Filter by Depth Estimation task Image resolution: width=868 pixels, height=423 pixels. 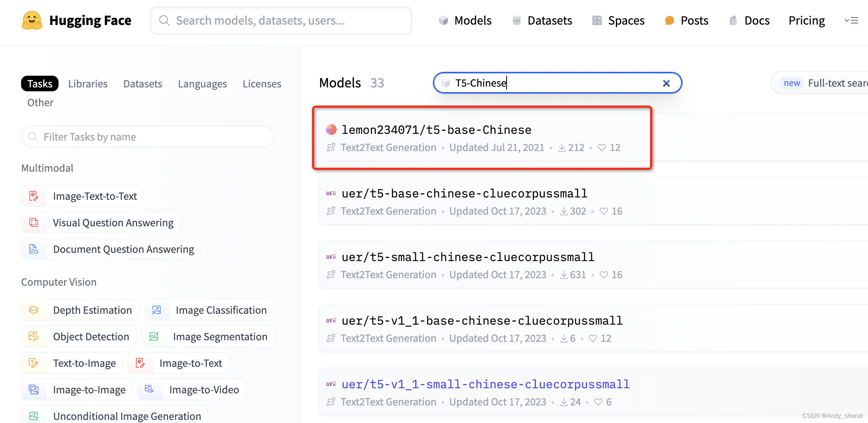[x=80, y=310]
